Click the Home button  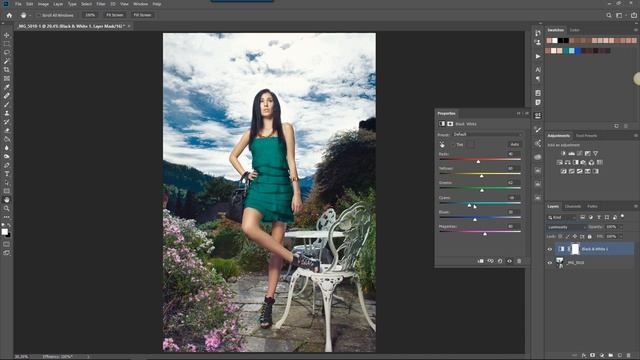pyautogui.click(x=9, y=15)
